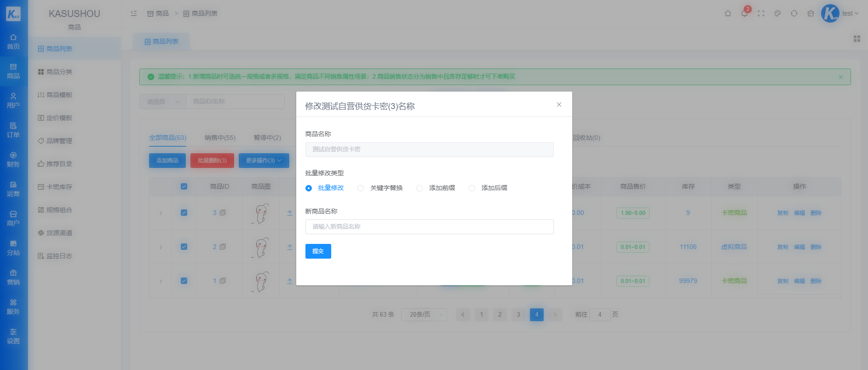Viewport: 868px width, 370px height.
Task: Select 批量修改 radio option
Action: click(325, 188)
